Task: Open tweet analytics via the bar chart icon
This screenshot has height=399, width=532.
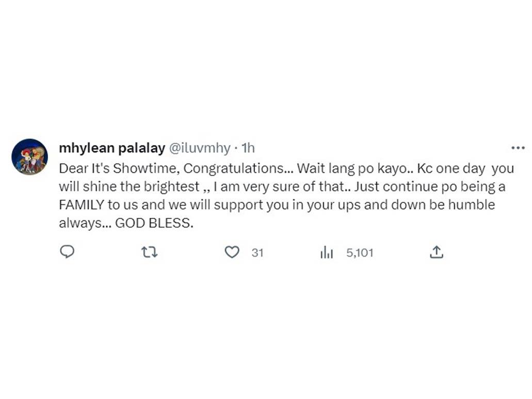Action: pos(327,252)
